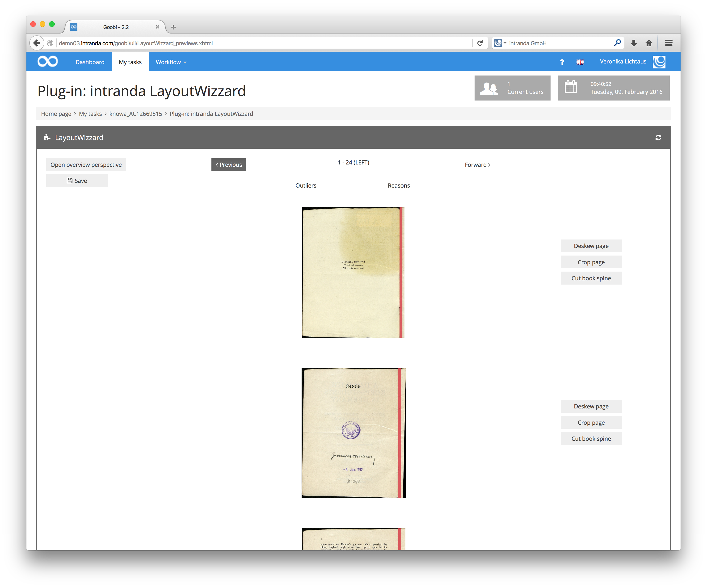Click the browser back arrow
This screenshot has height=588, width=707.
click(x=37, y=43)
